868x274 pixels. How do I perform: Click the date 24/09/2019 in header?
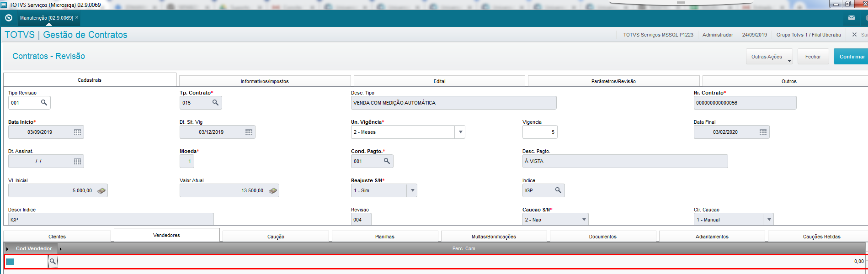click(x=755, y=35)
